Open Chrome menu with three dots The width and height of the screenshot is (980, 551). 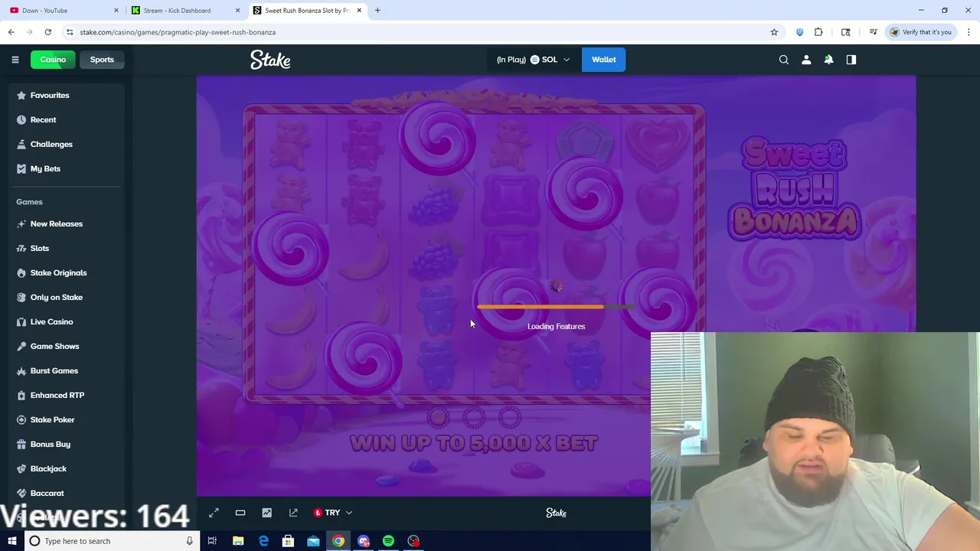click(x=969, y=32)
